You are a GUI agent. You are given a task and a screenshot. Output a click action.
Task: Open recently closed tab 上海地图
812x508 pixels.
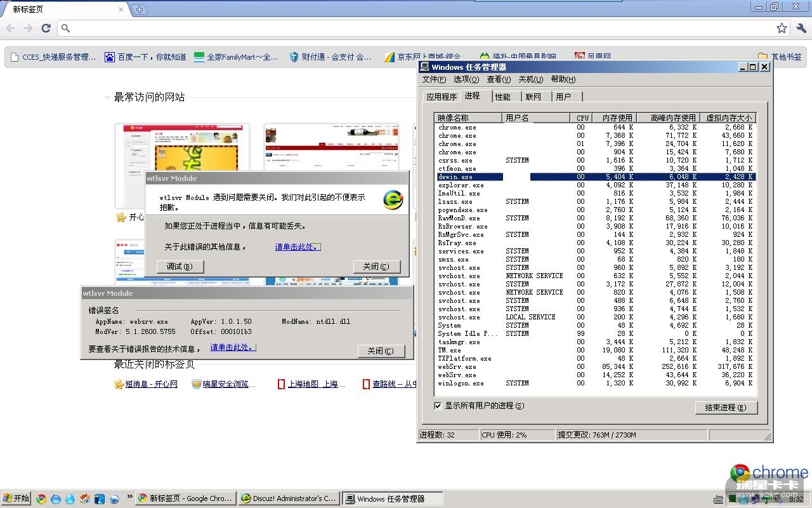click(x=311, y=384)
